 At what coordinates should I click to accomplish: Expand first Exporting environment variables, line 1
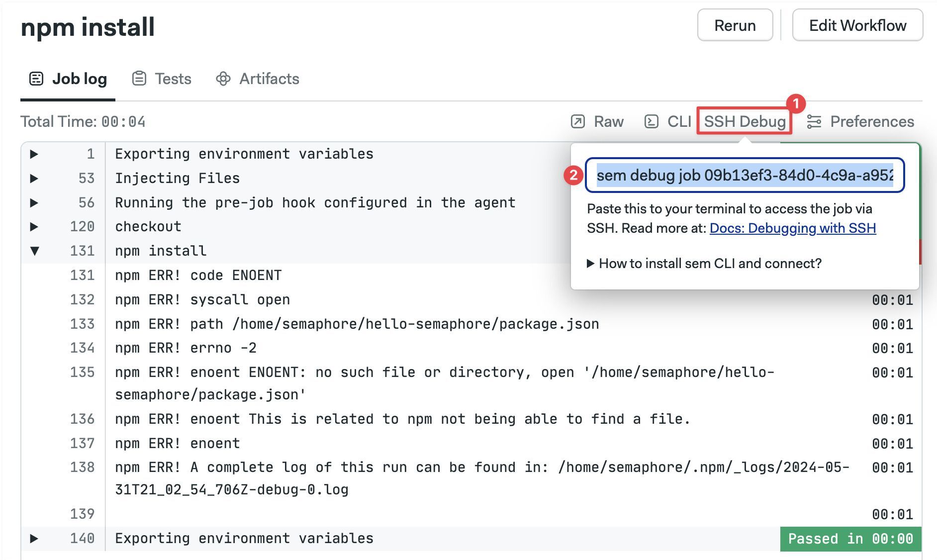click(34, 154)
